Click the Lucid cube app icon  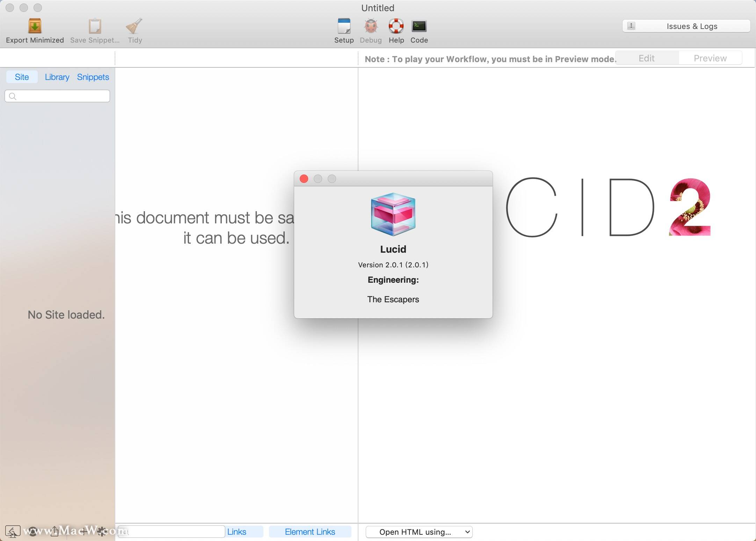pos(393,214)
